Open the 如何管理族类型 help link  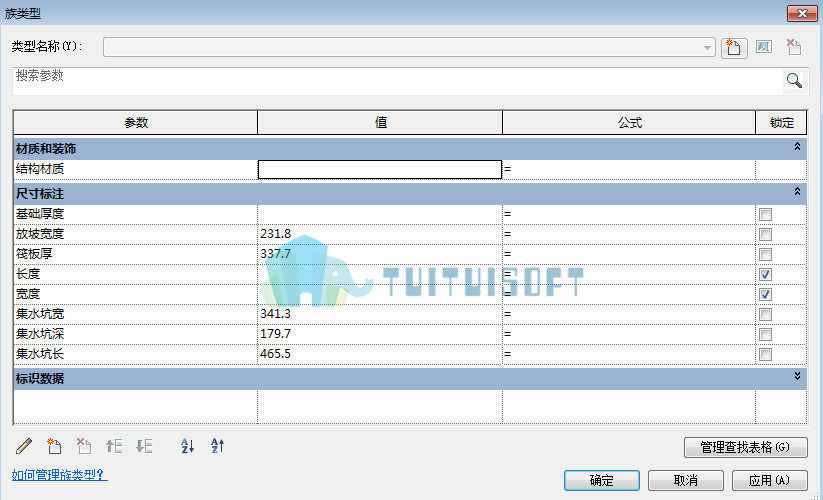pos(59,475)
